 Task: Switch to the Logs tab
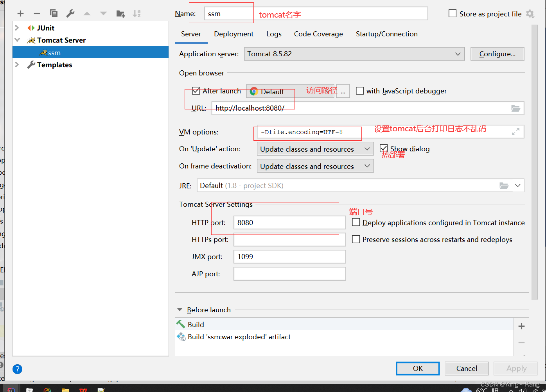point(274,34)
